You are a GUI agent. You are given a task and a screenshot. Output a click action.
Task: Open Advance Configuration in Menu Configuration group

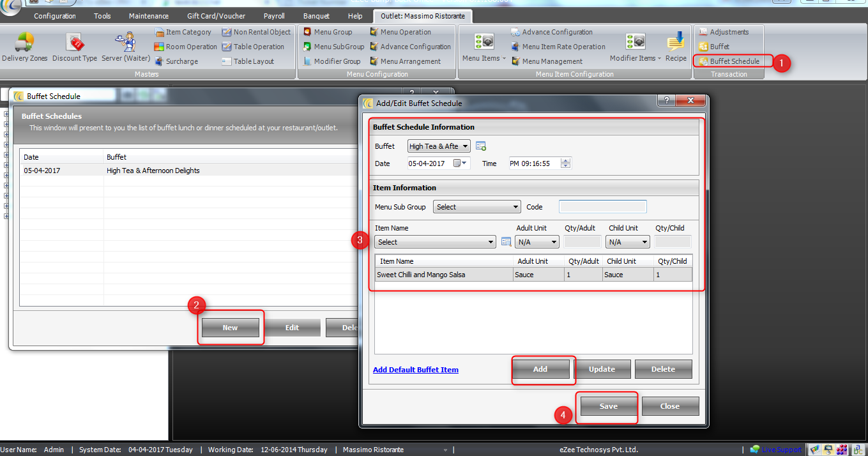coord(410,47)
